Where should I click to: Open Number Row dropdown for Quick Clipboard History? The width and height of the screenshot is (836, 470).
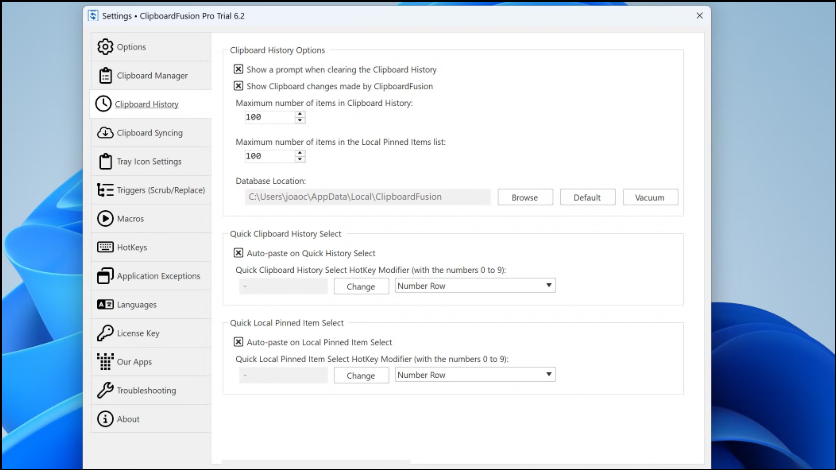(475, 286)
